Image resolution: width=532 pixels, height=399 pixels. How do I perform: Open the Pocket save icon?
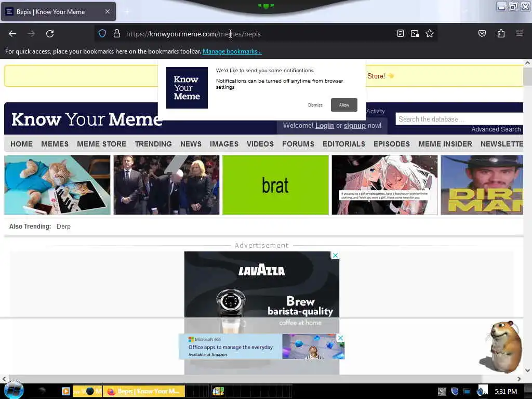click(x=482, y=34)
